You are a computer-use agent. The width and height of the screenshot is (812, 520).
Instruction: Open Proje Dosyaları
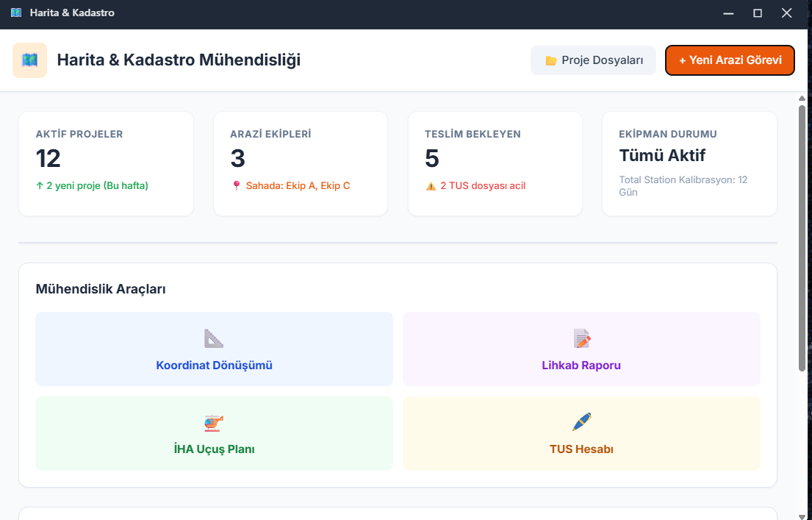point(593,60)
